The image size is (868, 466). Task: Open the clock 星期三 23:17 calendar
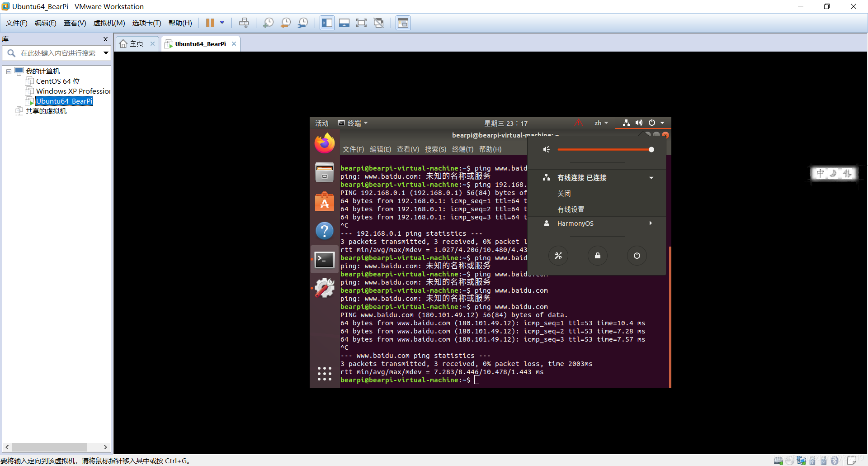506,123
